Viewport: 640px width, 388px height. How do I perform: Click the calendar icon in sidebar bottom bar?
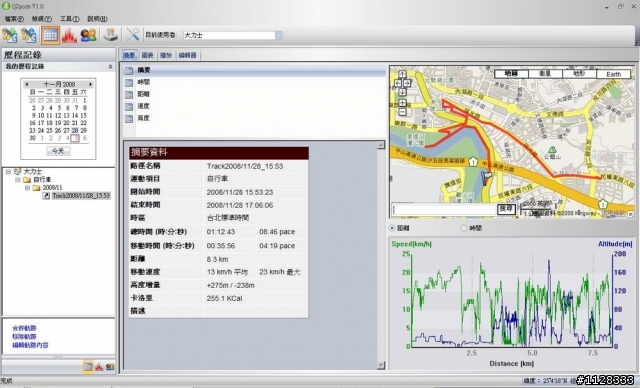pyautogui.click(x=88, y=367)
